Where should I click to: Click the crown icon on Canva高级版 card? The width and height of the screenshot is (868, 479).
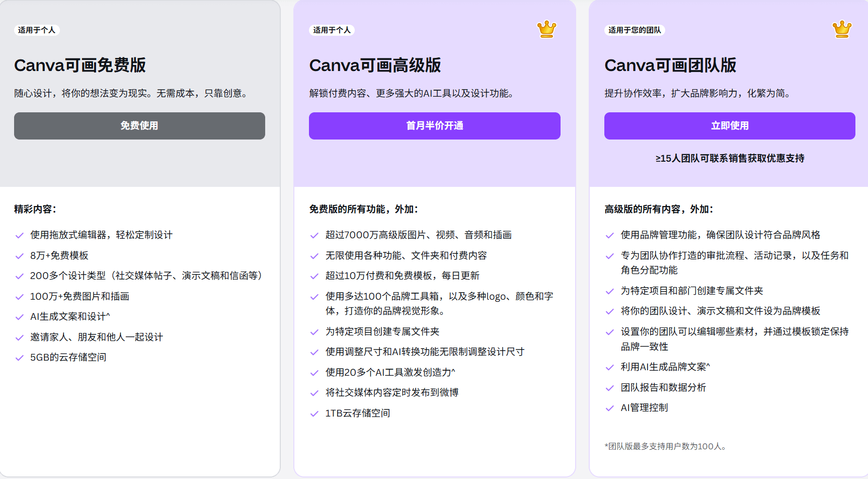[546, 29]
